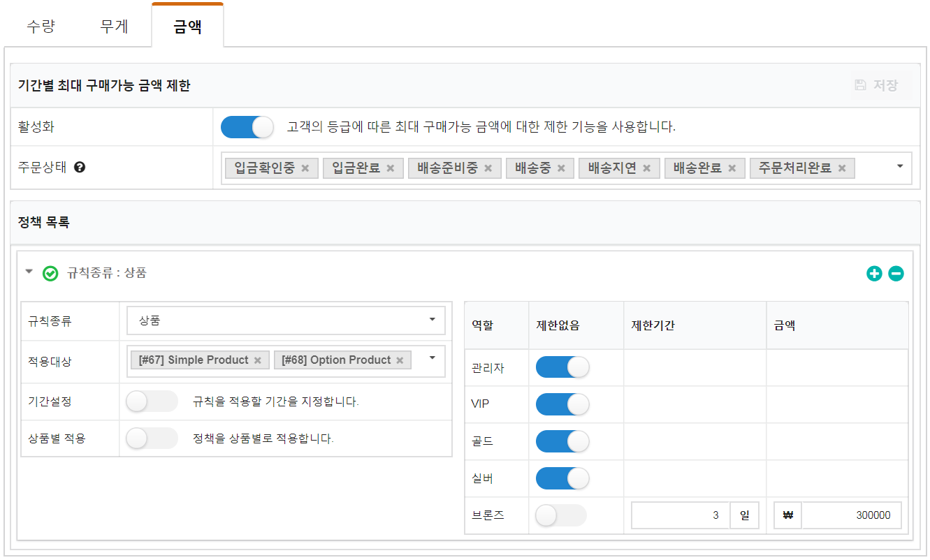Click the help icon next to 주문상태
Image resolution: width=930 pixels, height=560 pixels.
pyautogui.click(x=80, y=168)
